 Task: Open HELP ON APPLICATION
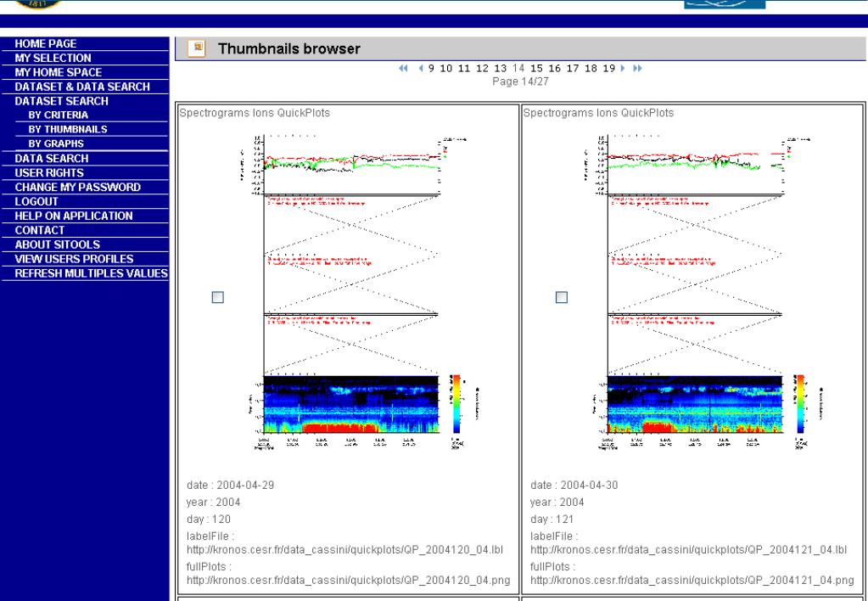(74, 216)
